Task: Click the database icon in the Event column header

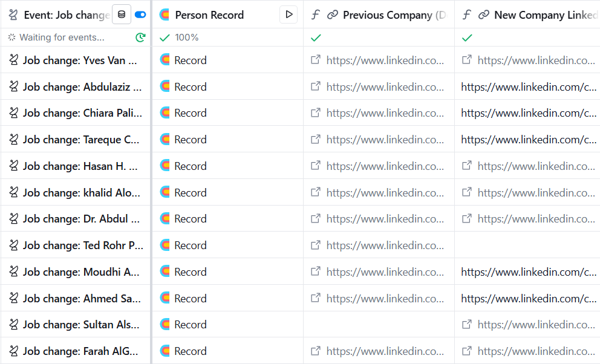Action: click(x=121, y=15)
